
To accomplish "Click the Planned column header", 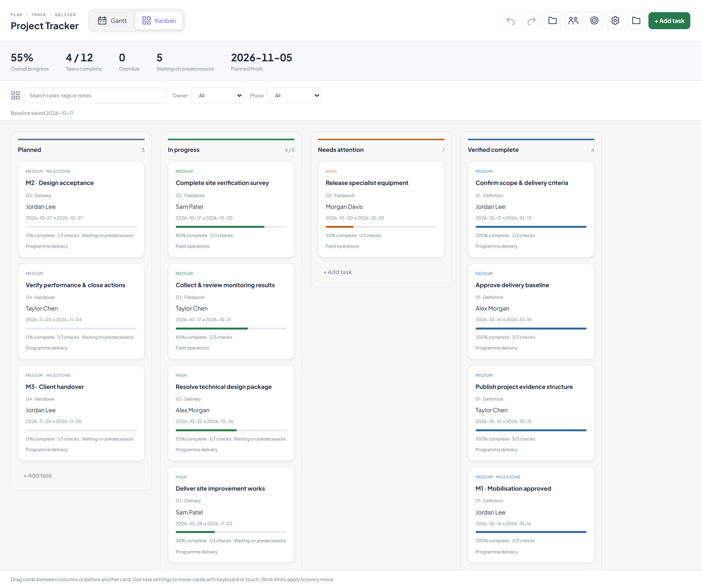I will point(81,150).
